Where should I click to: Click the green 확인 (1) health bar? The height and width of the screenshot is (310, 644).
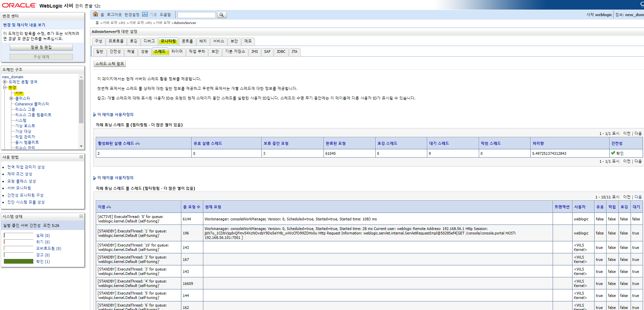19,262
